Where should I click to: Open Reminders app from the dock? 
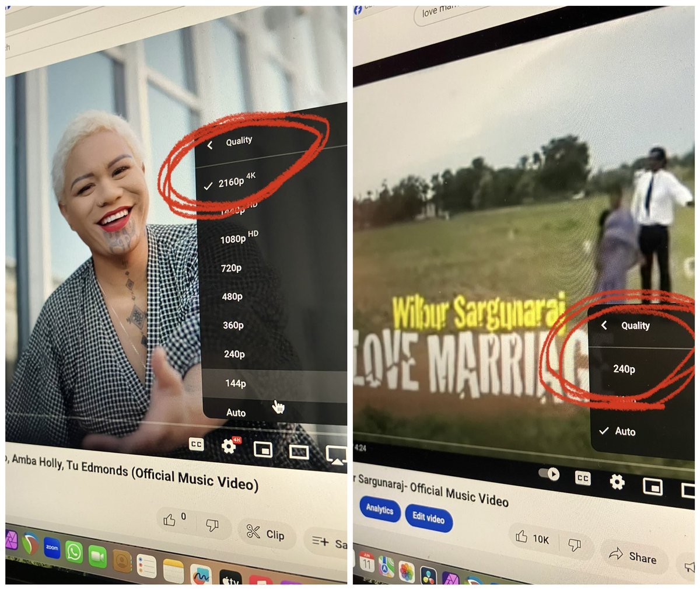[x=147, y=566]
